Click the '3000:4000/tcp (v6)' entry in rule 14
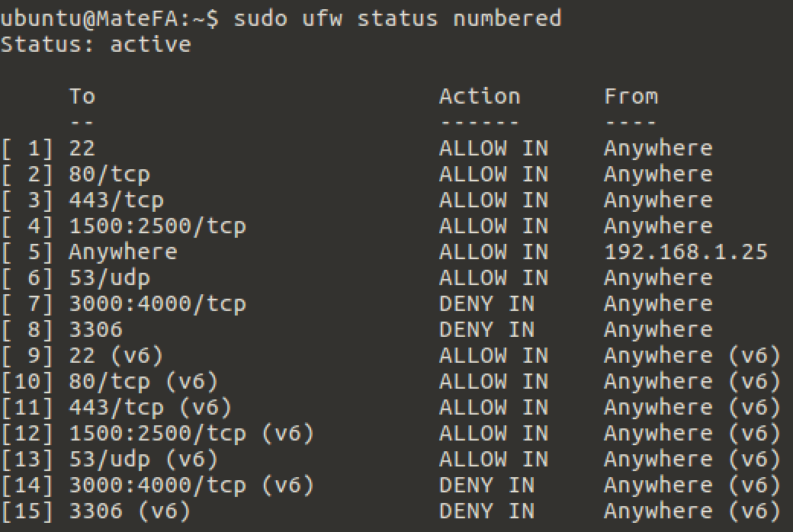 click(x=191, y=486)
